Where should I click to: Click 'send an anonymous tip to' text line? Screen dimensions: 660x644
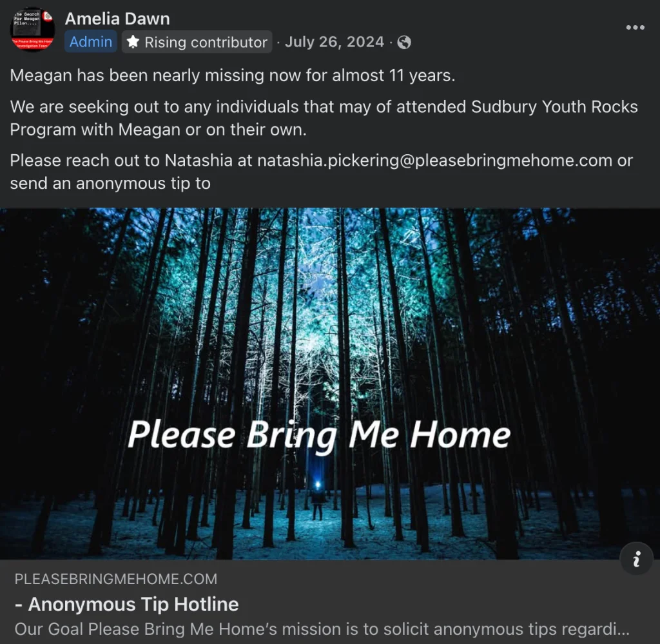click(x=110, y=184)
